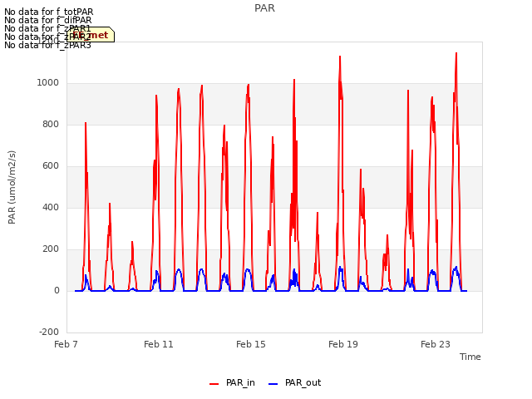Click the Feb 15 x-axis label
Screen dimensions: 532x399
tap(251, 344)
